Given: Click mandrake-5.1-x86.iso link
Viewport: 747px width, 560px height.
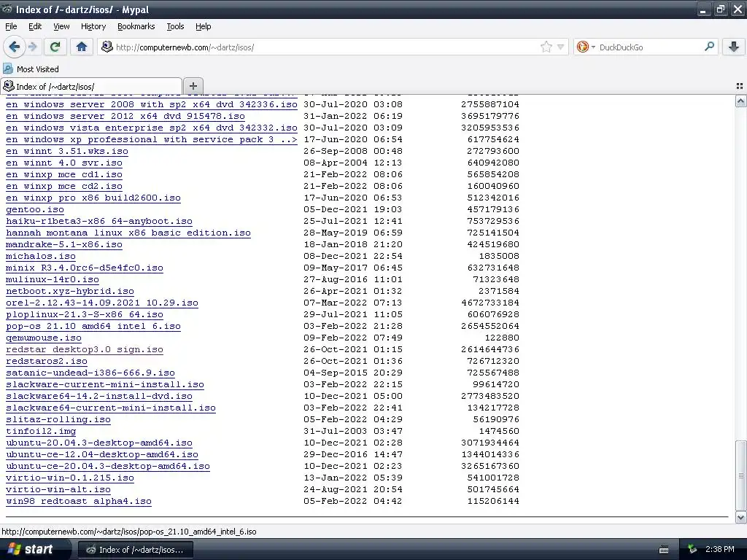Looking at the screenshot, I should click(x=64, y=244).
